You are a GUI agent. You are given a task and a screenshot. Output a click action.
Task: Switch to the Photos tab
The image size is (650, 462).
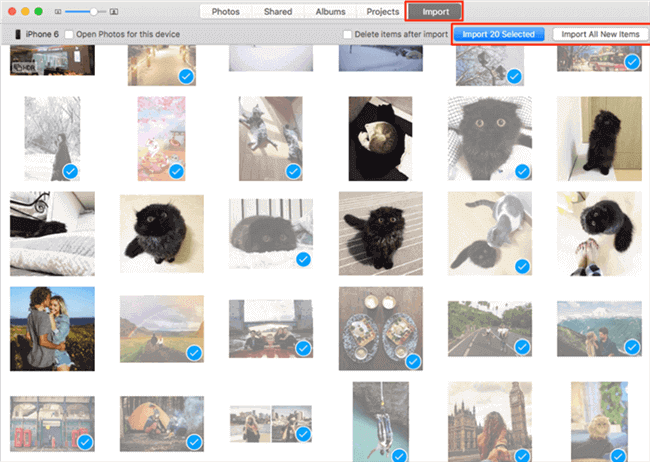[226, 12]
